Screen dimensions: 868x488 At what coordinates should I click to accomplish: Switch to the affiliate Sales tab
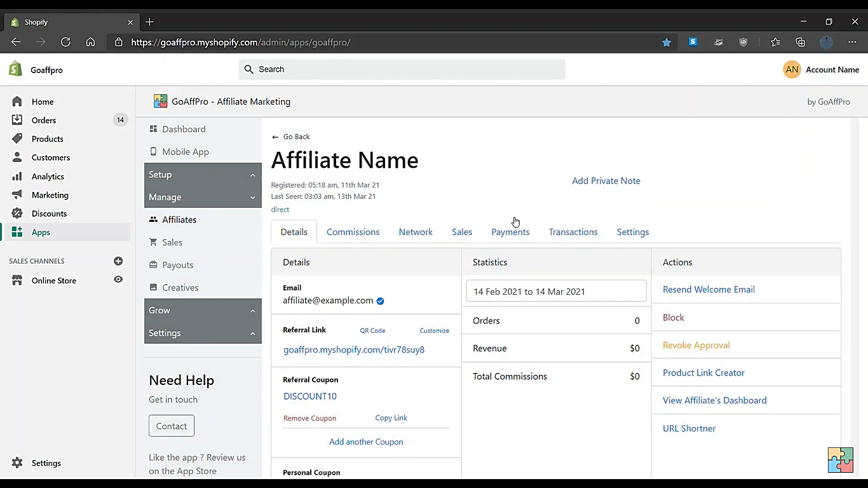462,232
